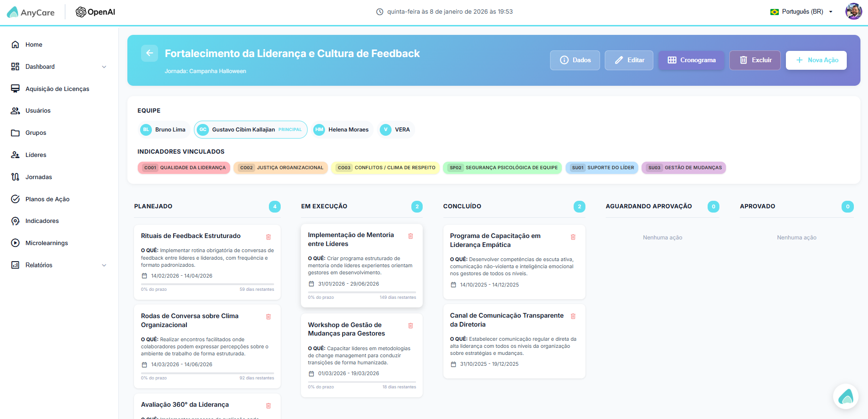Open Programa de Capacitação em Liderança Empática
Screen dimensions: 868x419
(495, 240)
